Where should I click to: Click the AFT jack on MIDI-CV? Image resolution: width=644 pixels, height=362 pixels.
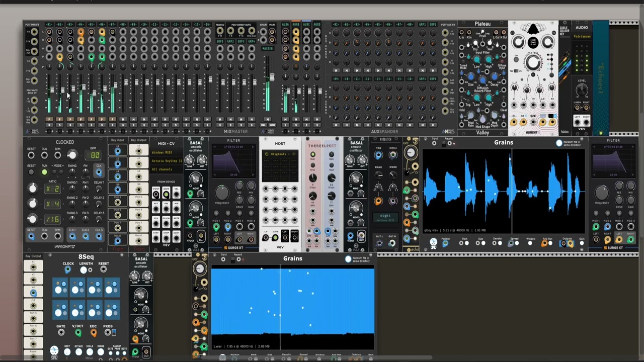155,208
